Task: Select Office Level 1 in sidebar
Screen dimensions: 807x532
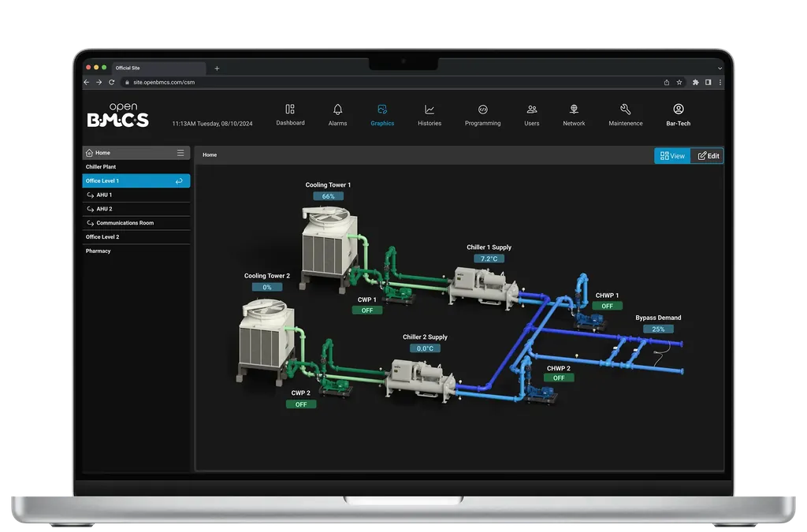Action: coord(136,181)
